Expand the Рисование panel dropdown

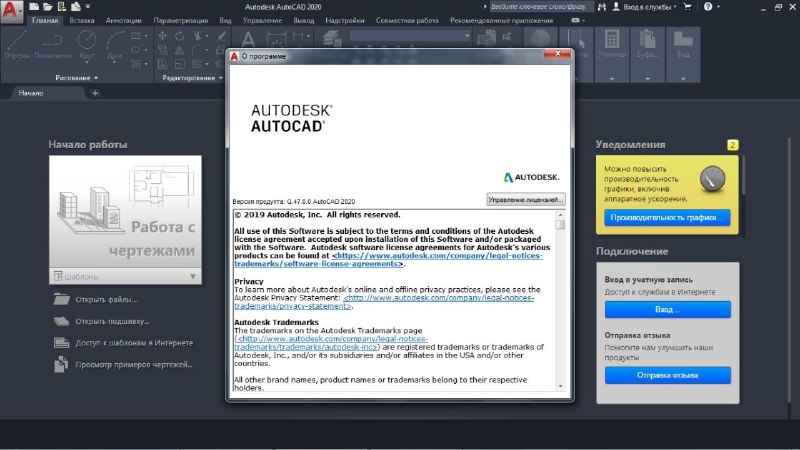coord(96,78)
